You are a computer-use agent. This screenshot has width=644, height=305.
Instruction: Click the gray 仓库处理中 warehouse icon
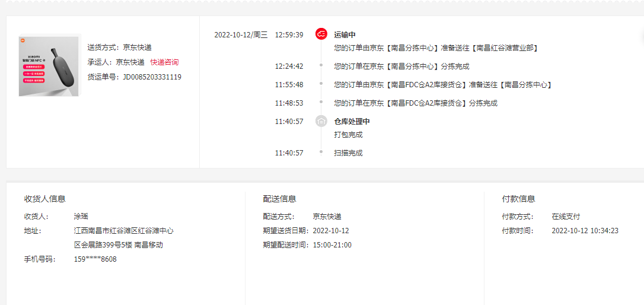tap(321, 121)
